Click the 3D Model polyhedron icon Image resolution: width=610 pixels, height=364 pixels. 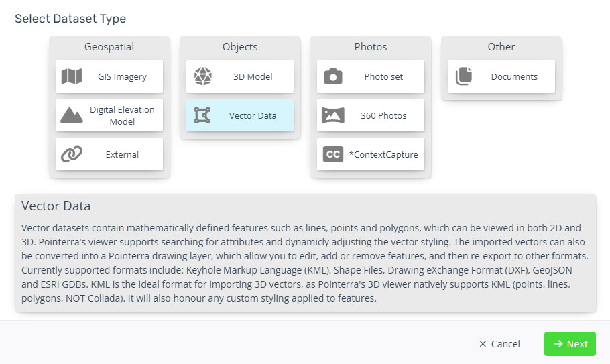[x=202, y=76]
